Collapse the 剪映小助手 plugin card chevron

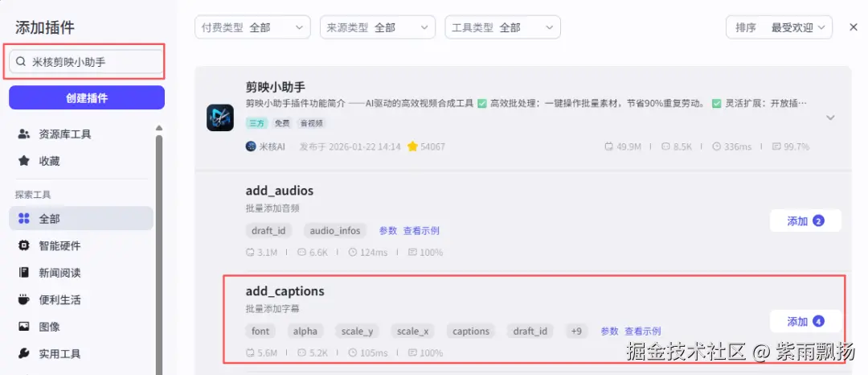pos(830,117)
